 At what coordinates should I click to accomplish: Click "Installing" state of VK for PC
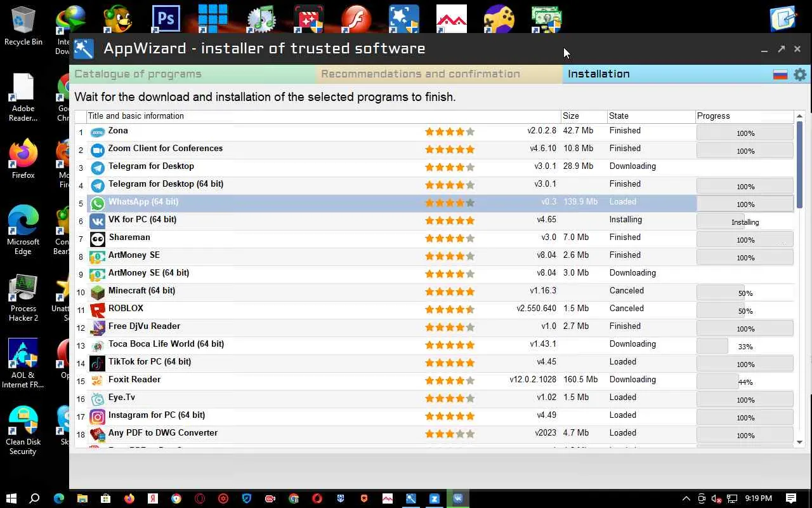coord(625,220)
